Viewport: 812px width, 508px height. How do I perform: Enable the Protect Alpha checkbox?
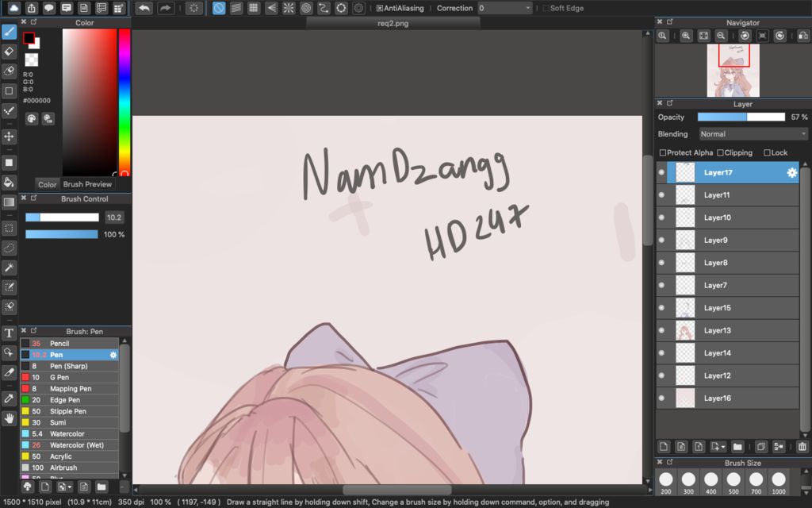pyautogui.click(x=663, y=152)
